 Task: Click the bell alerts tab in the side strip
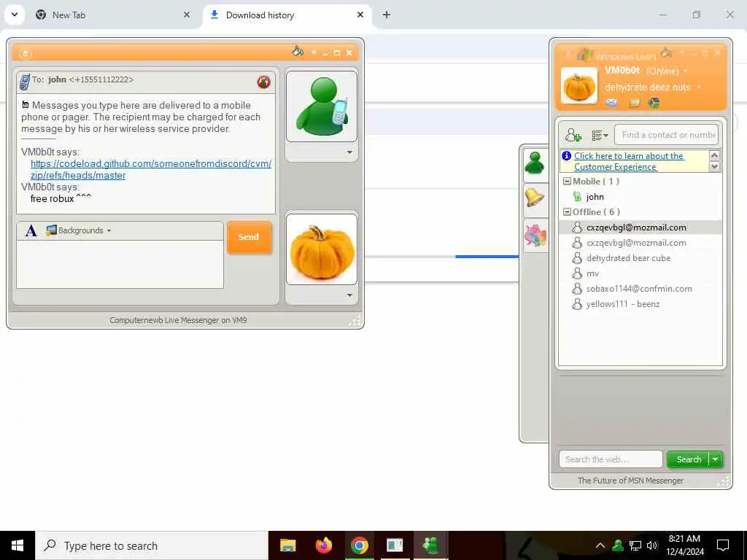click(535, 197)
